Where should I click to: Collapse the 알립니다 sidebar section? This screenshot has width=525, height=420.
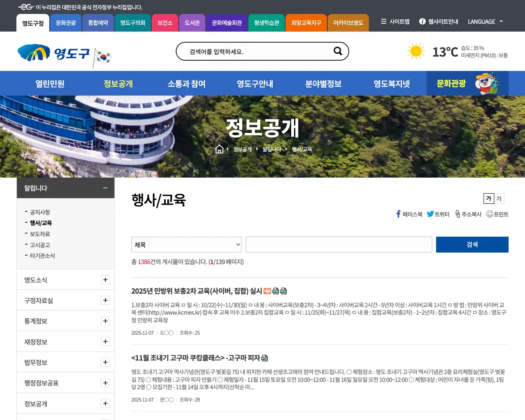105,188
